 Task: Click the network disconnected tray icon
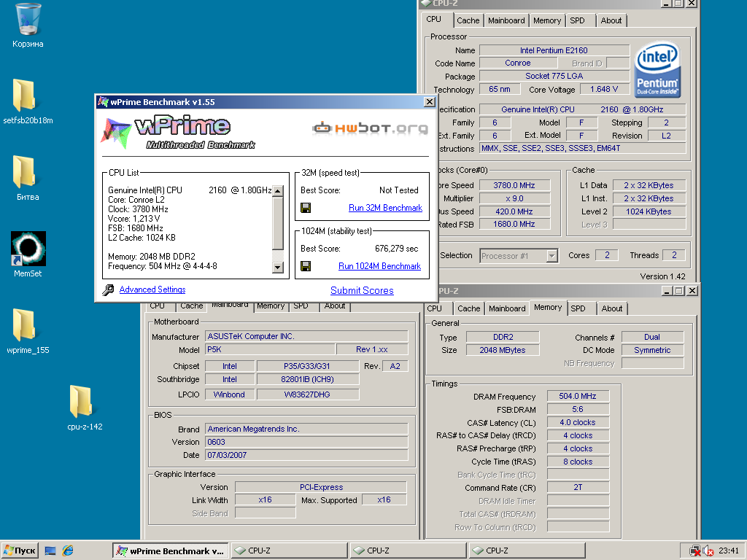695,551
